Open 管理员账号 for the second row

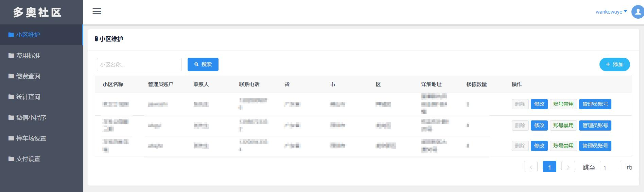(x=595, y=126)
